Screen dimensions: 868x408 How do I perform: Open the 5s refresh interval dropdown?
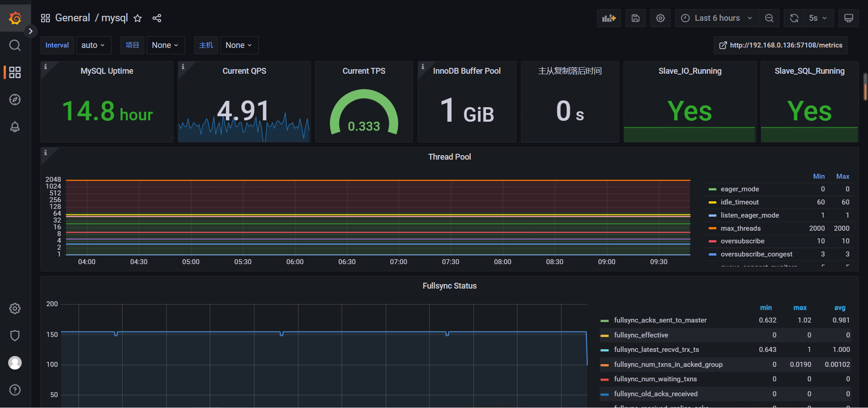pos(818,18)
